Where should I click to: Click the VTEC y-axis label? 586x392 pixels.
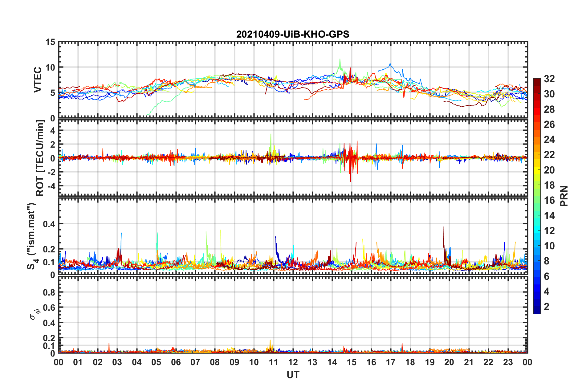[x=38, y=80]
